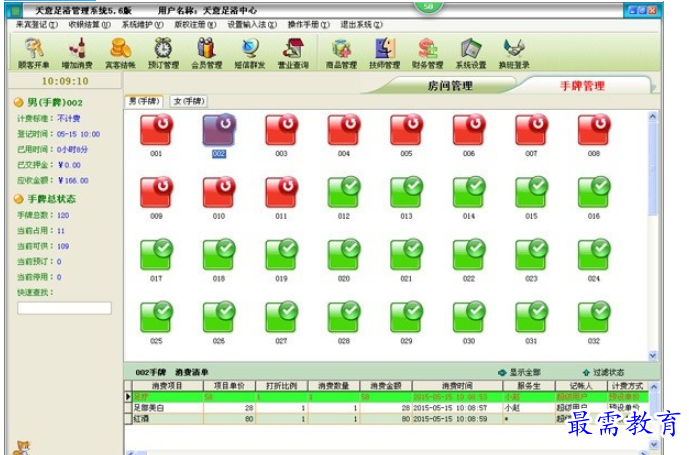Select available hand card 025
689x455 pixels.
click(x=156, y=322)
